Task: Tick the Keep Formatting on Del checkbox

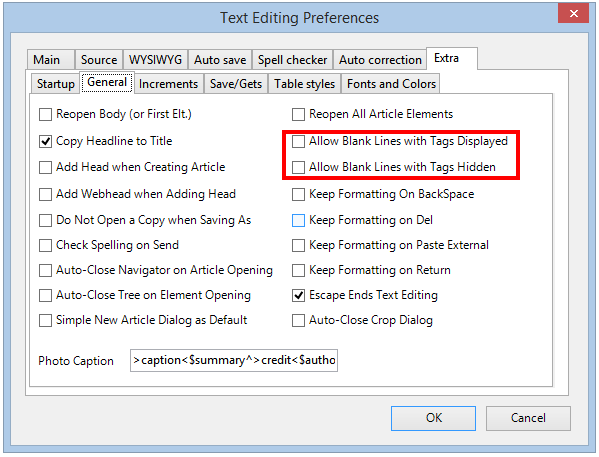Action: (298, 220)
